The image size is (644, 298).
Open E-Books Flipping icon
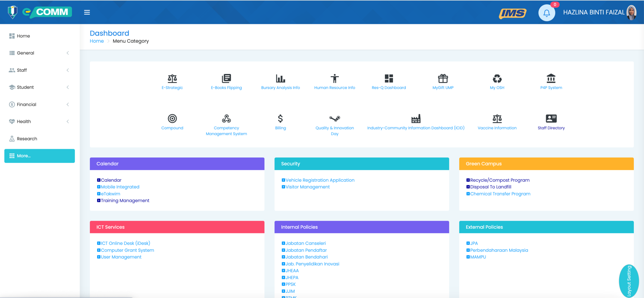226,79
